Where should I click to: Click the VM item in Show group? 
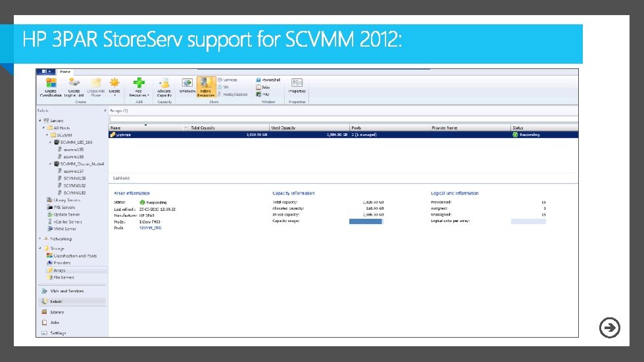click(x=223, y=87)
